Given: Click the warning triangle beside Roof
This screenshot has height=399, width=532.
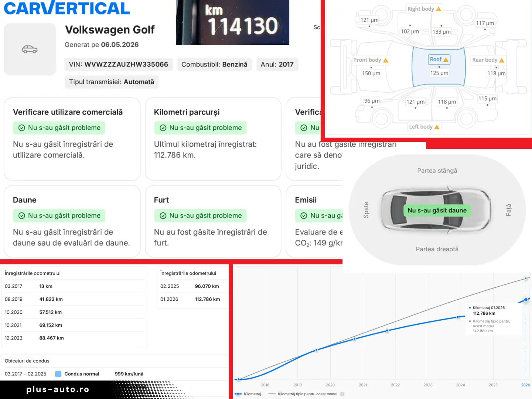Looking at the screenshot, I should coord(446,59).
